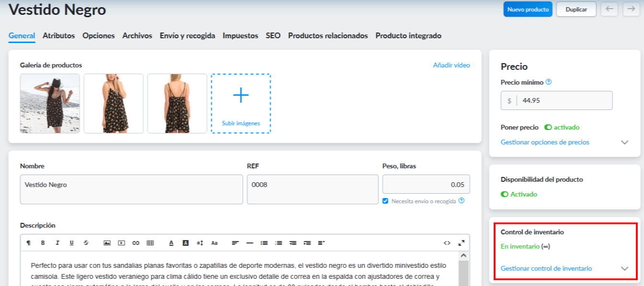Stay on the General tab

pyautogui.click(x=22, y=35)
